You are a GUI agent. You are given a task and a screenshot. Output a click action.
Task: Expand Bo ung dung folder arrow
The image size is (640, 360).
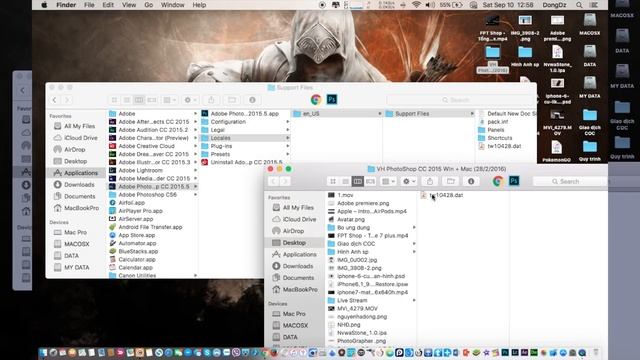[414, 227]
